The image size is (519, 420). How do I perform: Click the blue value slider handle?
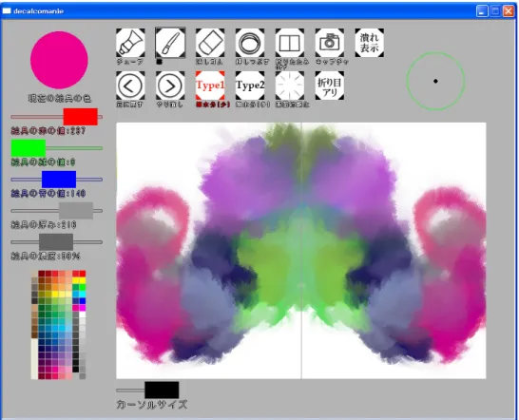[x=59, y=180]
